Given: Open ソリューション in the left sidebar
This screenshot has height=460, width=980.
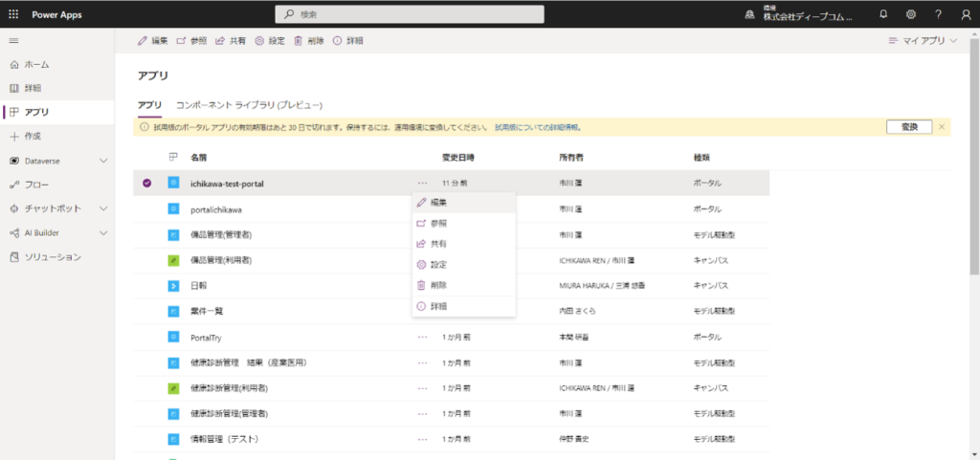Looking at the screenshot, I should coord(52,257).
